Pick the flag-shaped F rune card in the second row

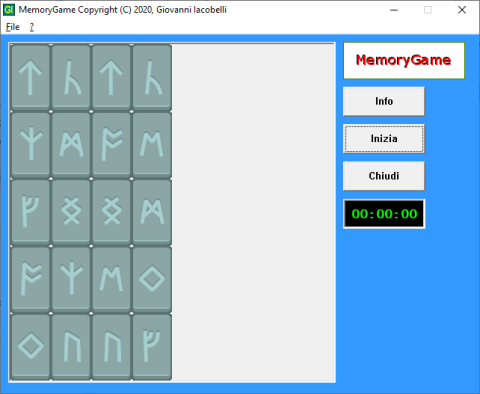[x=111, y=145]
